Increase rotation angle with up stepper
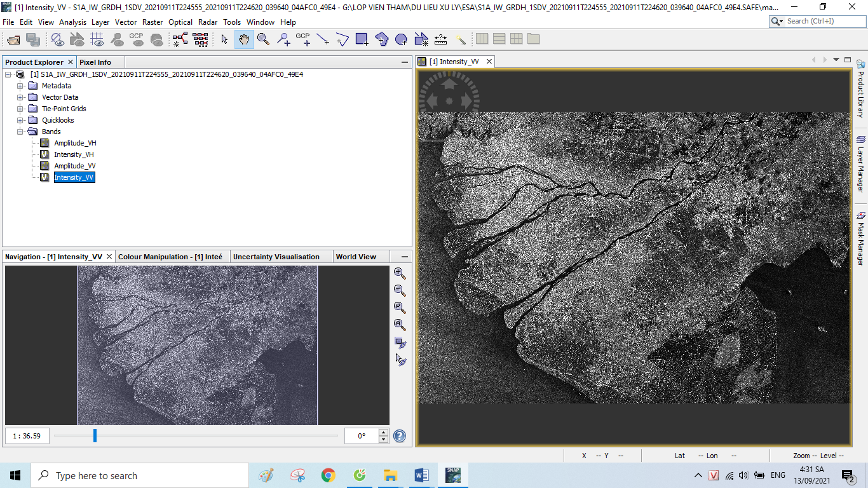 point(383,433)
